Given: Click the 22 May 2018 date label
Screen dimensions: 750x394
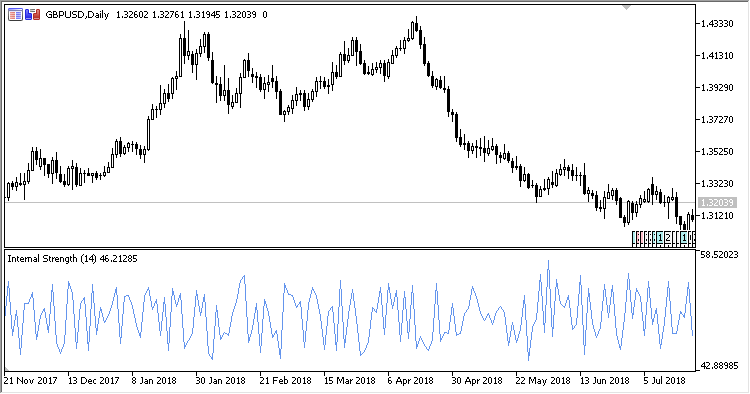Looking at the screenshot, I should click(543, 381).
